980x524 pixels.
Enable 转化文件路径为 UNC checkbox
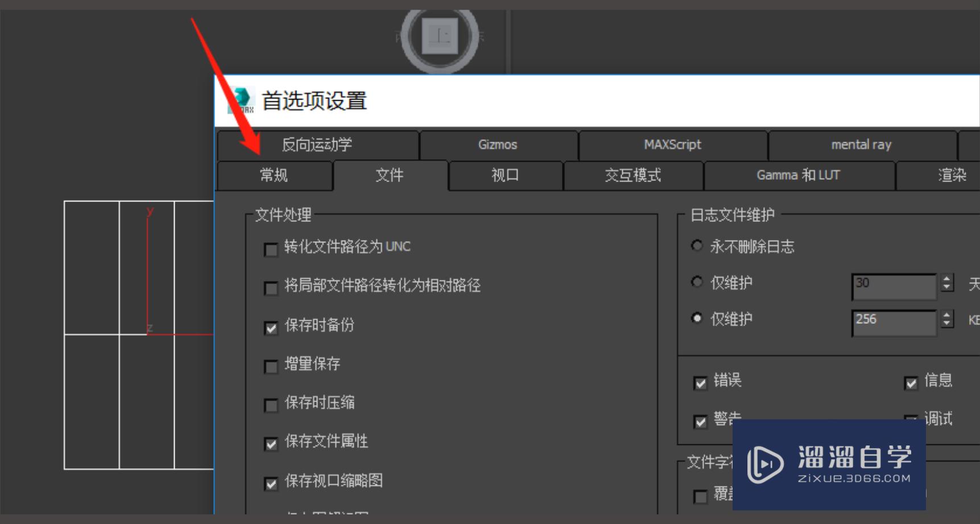point(271,250)
